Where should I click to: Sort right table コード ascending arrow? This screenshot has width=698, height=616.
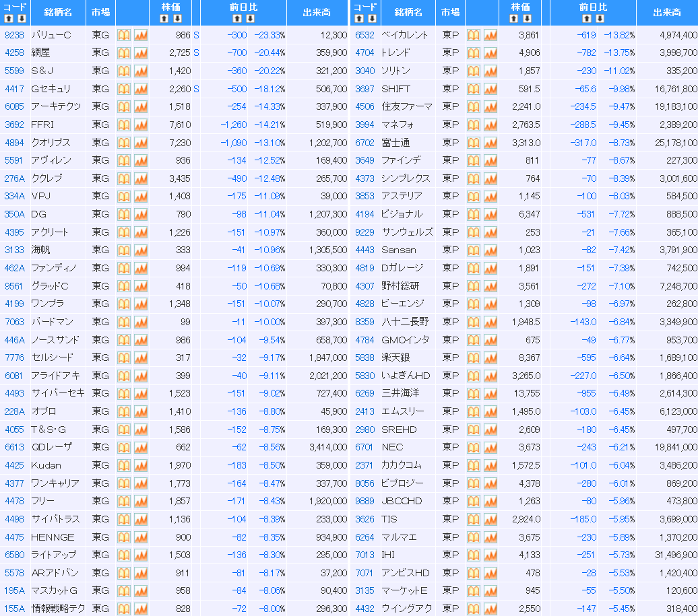tap(359, 19)
